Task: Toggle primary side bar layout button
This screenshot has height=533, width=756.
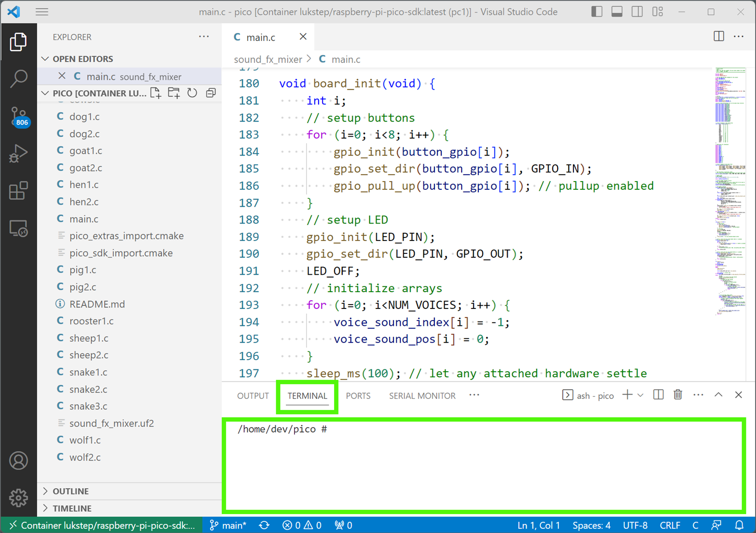Action: click(x=597, y=12)
